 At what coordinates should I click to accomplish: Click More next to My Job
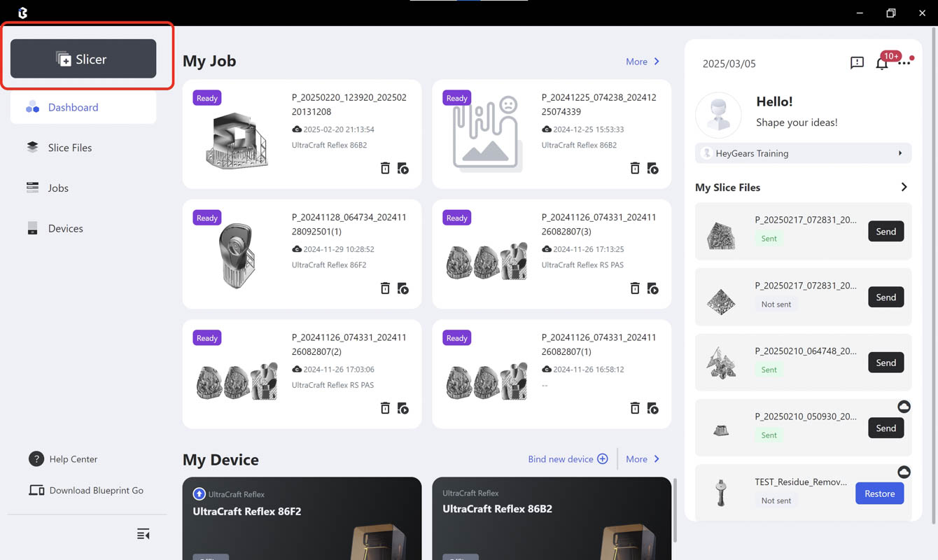pyautogui.click(x=643, y=62)
